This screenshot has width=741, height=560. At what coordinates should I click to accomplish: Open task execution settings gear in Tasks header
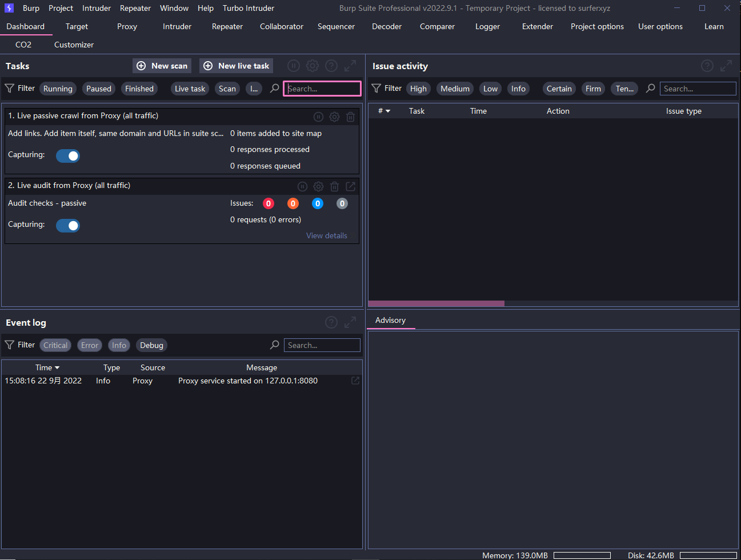tap(313, 66)
